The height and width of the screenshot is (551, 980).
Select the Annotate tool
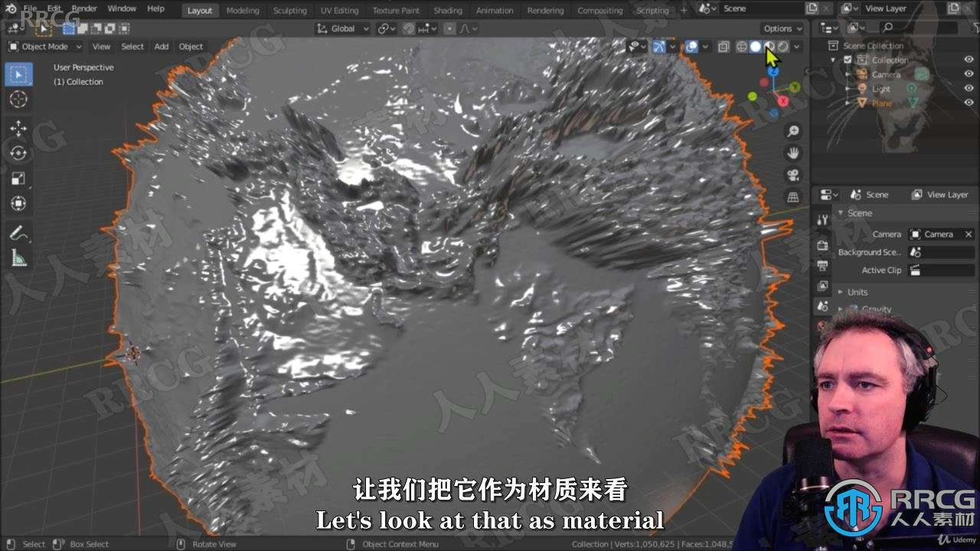tap(18, 233)
